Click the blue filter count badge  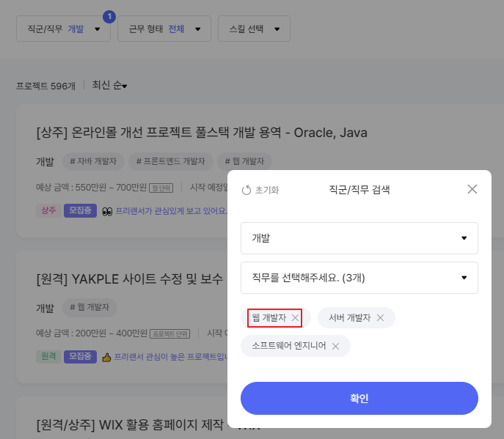tap(109, 16)
